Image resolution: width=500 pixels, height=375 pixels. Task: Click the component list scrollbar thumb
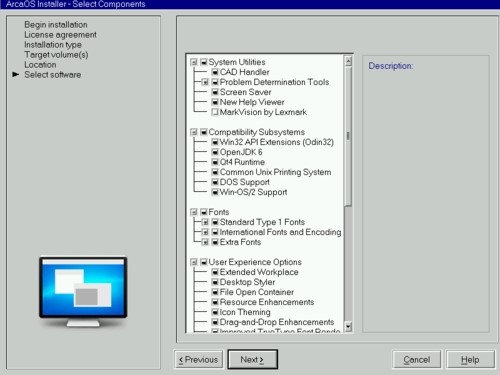[348, 136]
